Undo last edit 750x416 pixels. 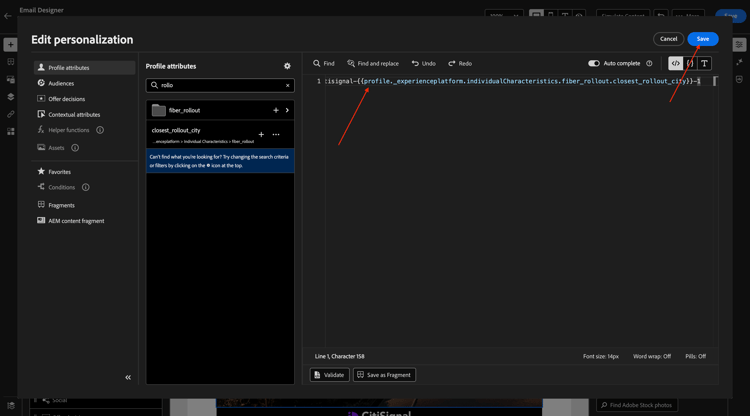tap(423, 64)
